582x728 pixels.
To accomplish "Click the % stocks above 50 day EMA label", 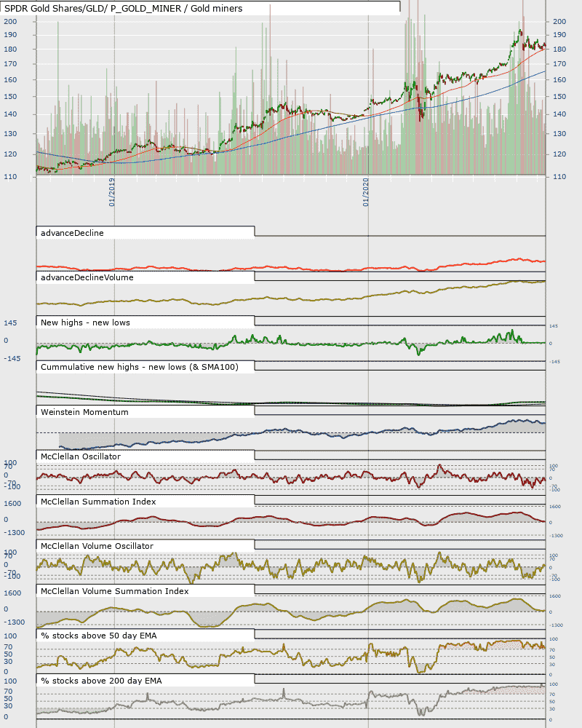I will pyautogui.click(x=98, y=636).
